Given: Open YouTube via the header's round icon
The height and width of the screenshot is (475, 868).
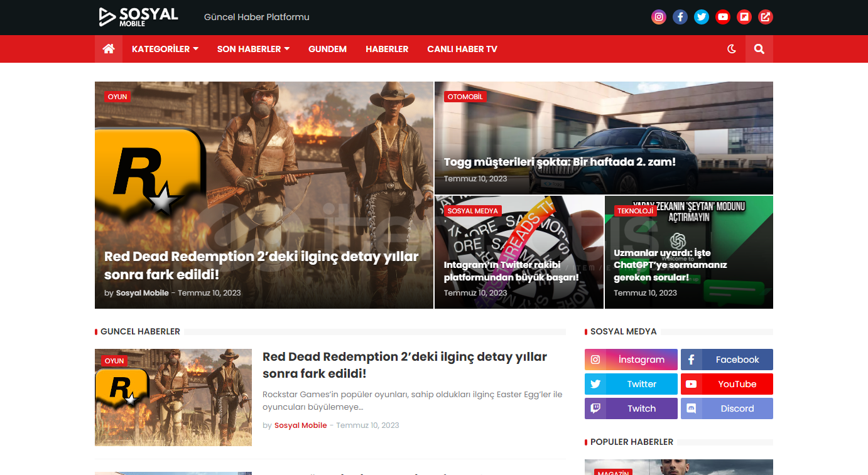Looking at the screenshot, I should click(723, 17).
